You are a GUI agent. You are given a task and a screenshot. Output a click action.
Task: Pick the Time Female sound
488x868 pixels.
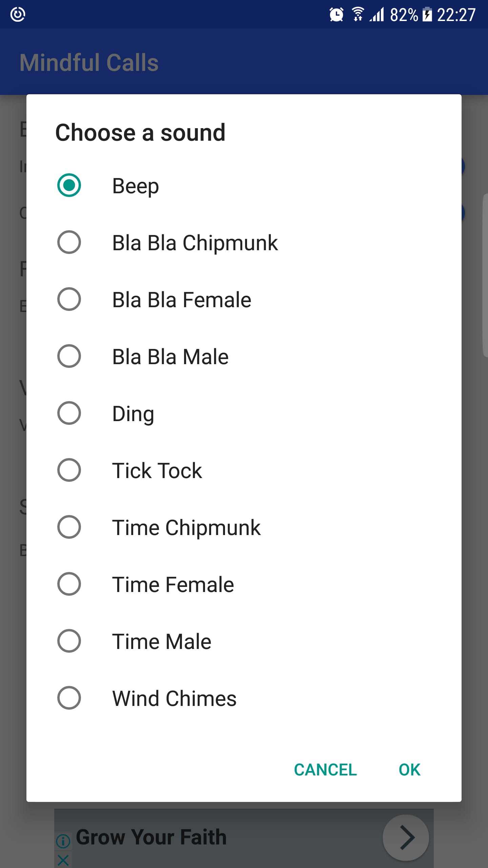point(69,584)
